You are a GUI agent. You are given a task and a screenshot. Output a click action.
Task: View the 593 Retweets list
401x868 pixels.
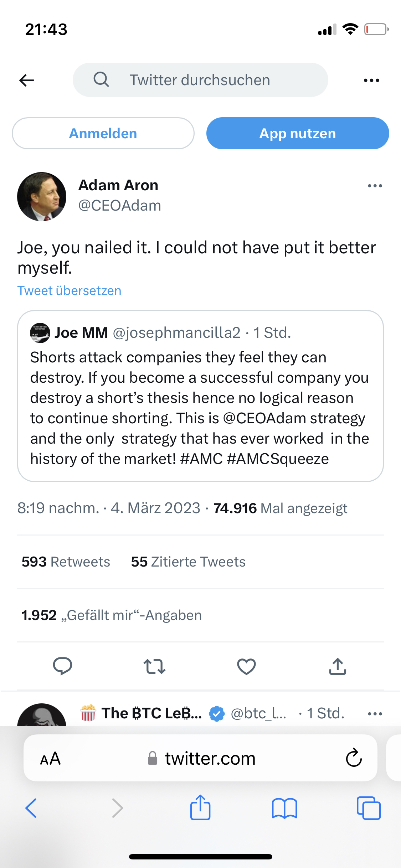(x=66, y=562)
